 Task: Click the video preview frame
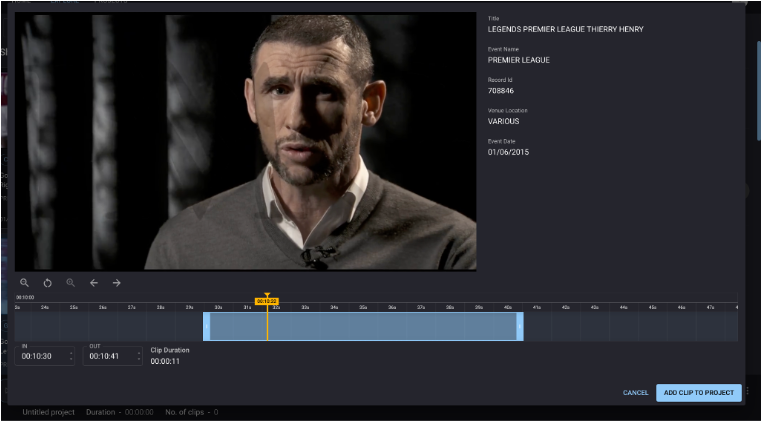245,141
